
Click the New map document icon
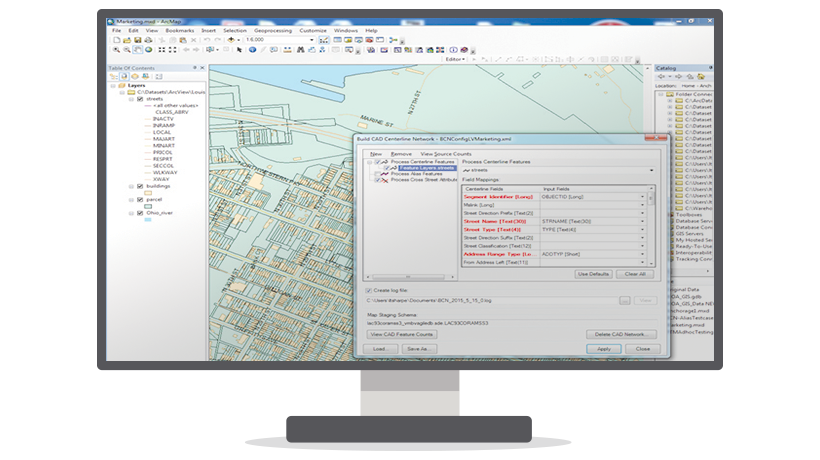click(117, 40)
